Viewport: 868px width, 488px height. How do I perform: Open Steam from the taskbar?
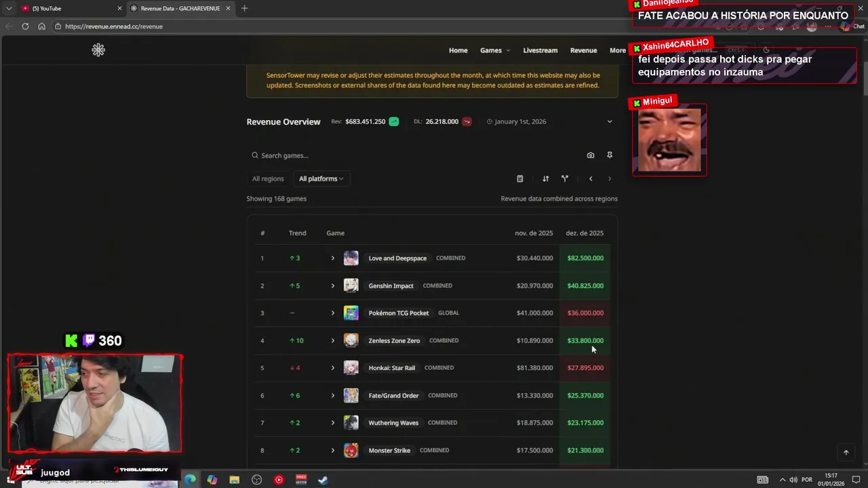tap(323, 480)
